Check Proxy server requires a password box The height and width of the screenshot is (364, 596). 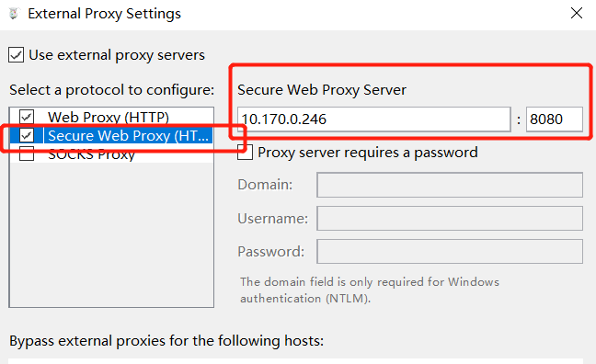(246, 153)
